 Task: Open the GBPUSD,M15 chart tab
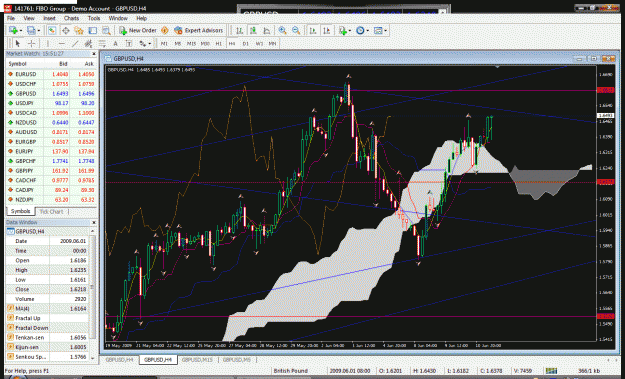[197, 360]
